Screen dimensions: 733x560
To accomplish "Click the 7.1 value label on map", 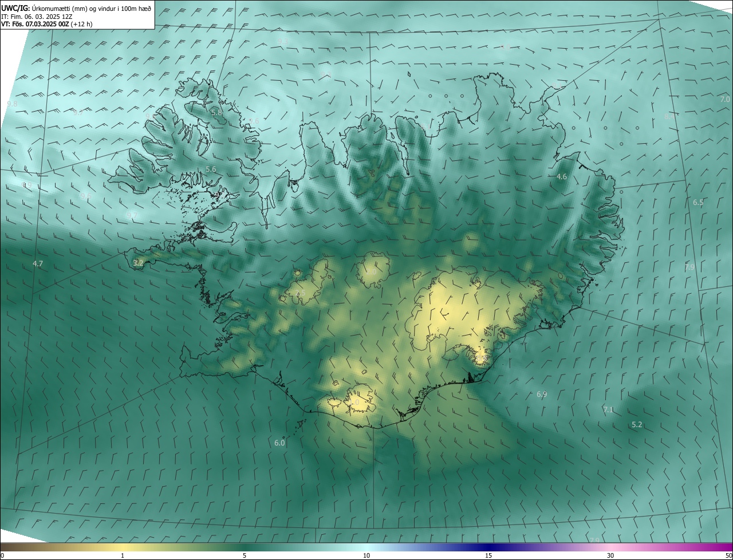I will [608, 409].
